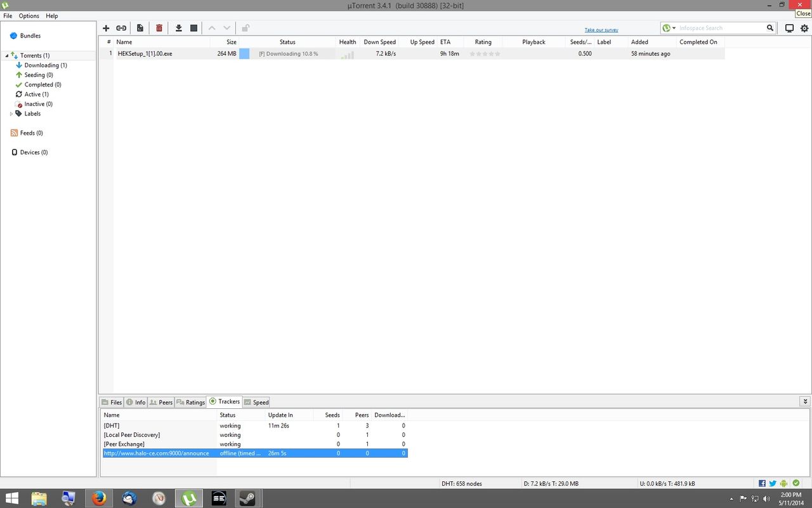
Task: Click into the Infospace Search field
Action: click(721, 28)
